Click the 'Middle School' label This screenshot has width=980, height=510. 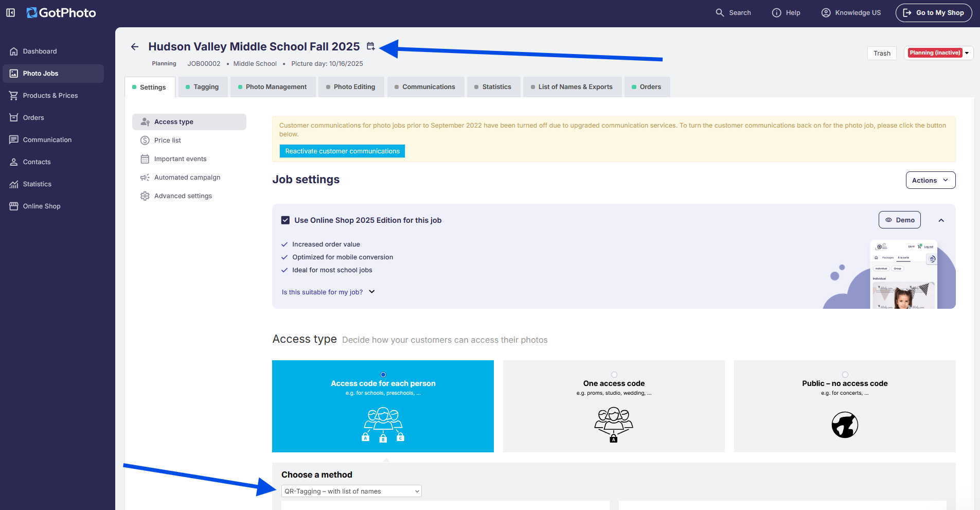(255, 64)
